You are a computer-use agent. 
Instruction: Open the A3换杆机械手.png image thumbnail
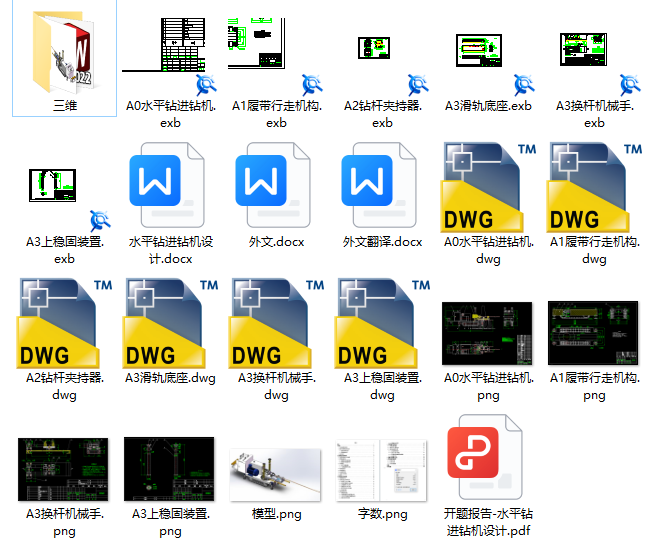[63, 469]
